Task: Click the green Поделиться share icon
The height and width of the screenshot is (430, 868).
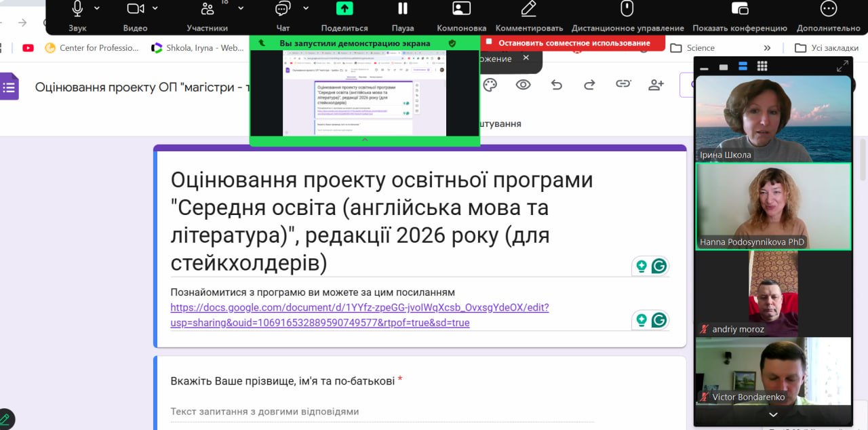Action: tap(344, 9)
